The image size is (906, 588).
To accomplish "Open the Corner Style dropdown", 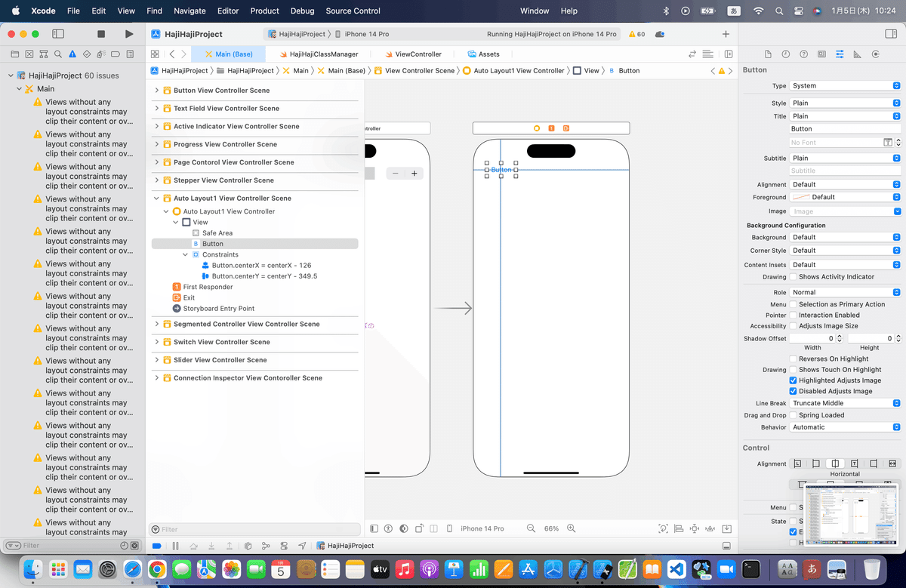I will pos(845,251).
